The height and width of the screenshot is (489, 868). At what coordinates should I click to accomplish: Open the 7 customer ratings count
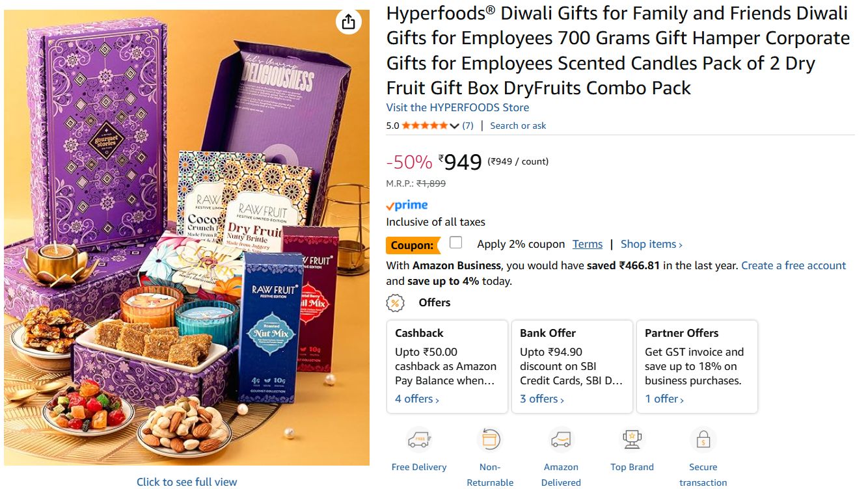[x=468, y=126]
